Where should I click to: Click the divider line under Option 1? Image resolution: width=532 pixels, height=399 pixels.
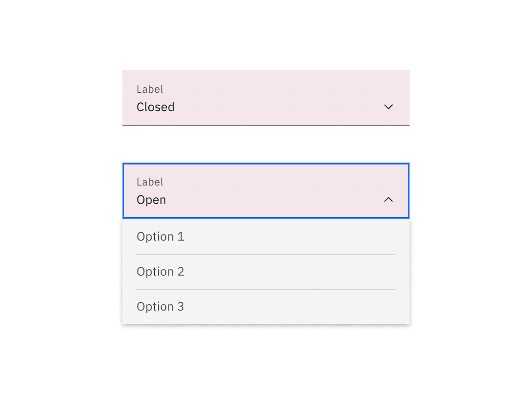(266, 254)
